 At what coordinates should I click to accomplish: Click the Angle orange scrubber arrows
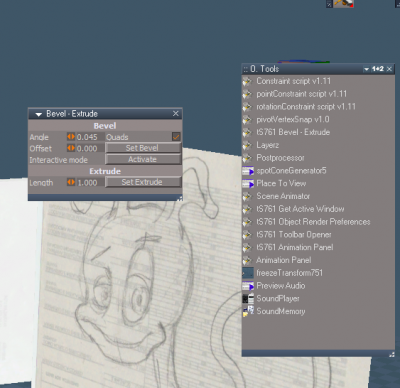pos(71,137)
